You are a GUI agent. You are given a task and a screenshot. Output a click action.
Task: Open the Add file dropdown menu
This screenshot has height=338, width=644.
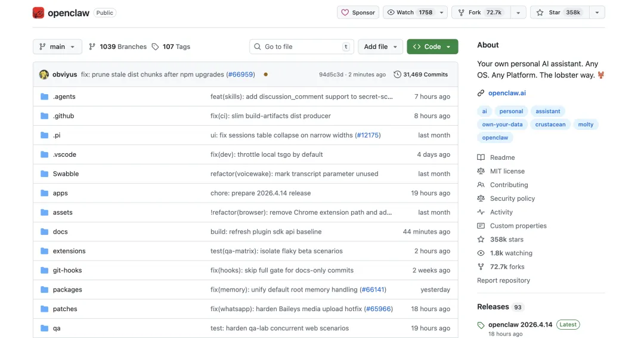[x=380, y=46]
